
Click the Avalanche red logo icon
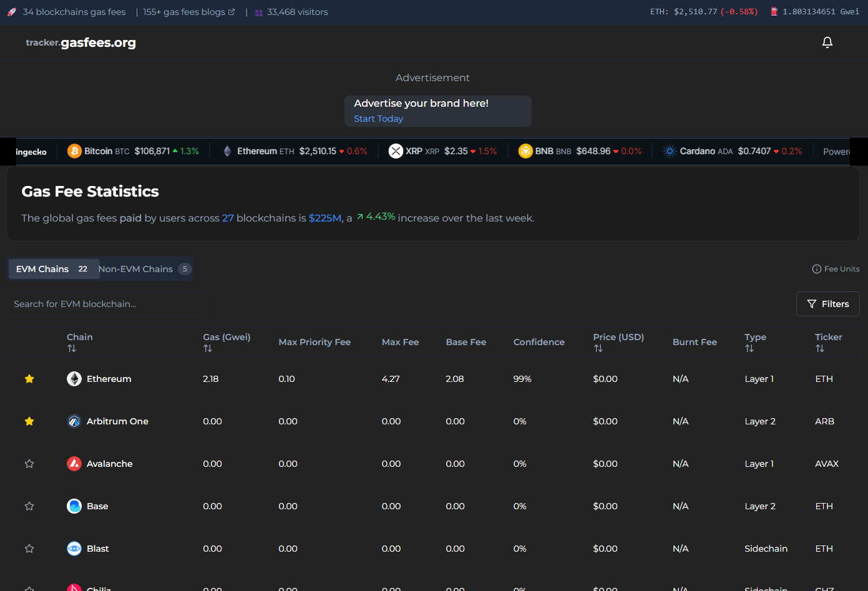pyautogui.click(x=74, y=464)
